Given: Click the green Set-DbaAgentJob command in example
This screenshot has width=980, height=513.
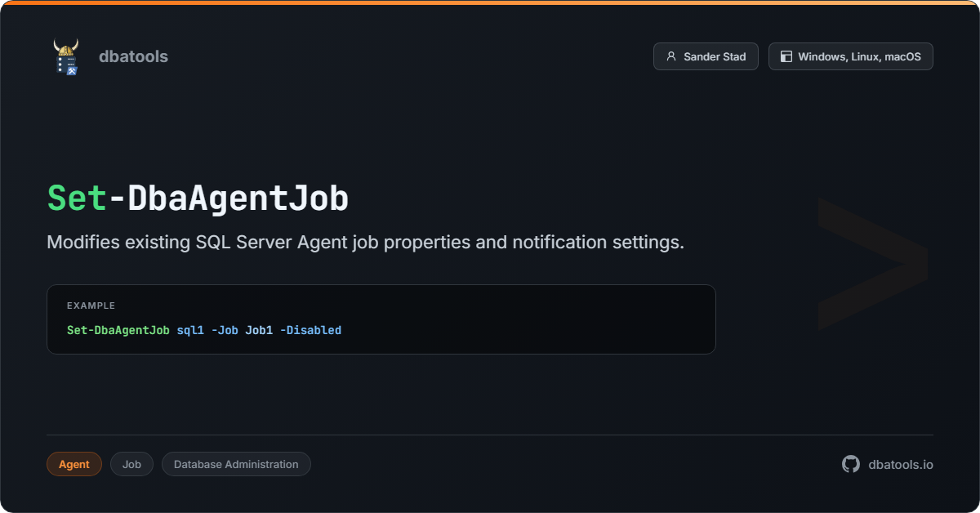Looking at the screenshot, I should pyautogui.click(x=118, y=330).
